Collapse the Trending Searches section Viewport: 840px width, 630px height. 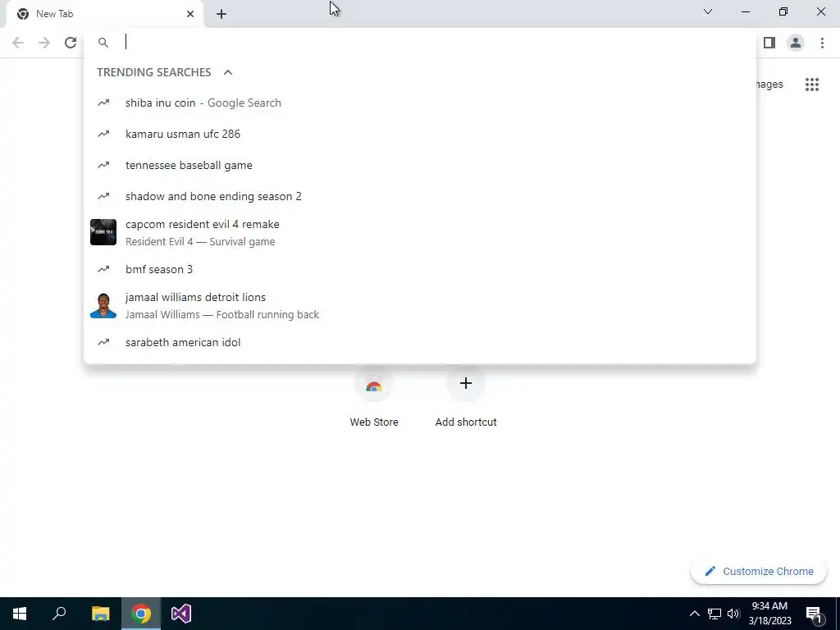point(228,72)
